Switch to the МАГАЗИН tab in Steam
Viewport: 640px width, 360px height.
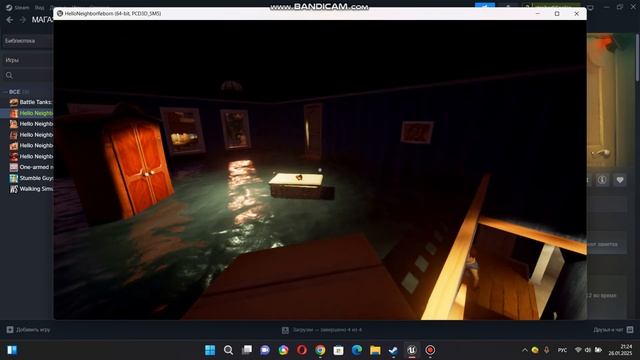pos(42,20)
